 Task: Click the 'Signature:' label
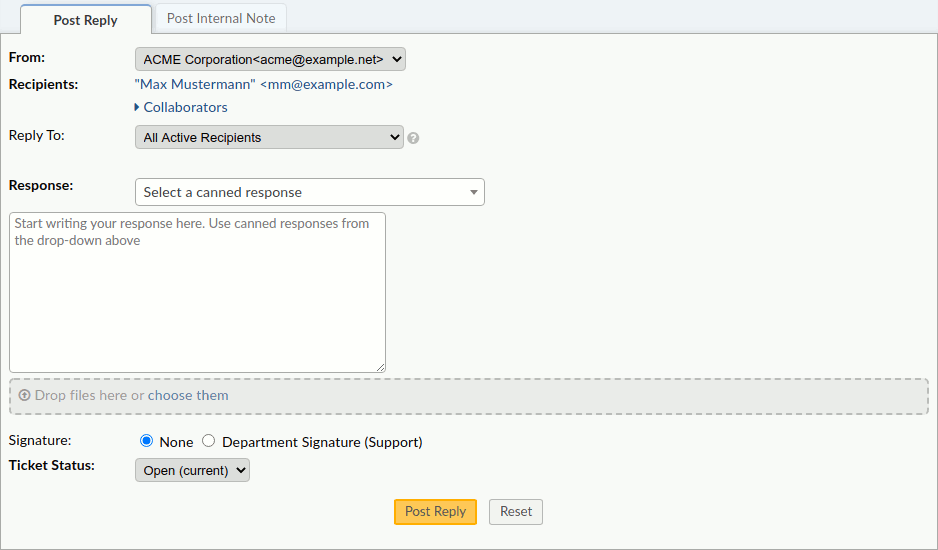[40, 440]
